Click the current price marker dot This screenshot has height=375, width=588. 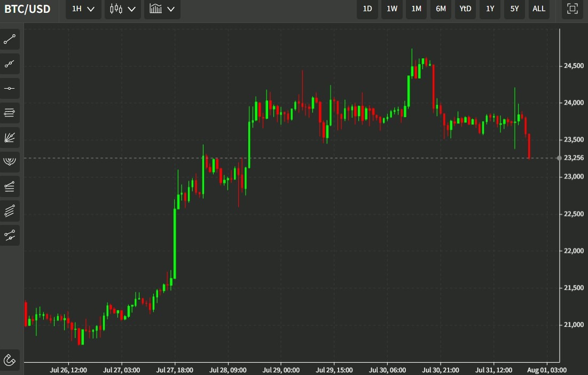pos(559,158)
